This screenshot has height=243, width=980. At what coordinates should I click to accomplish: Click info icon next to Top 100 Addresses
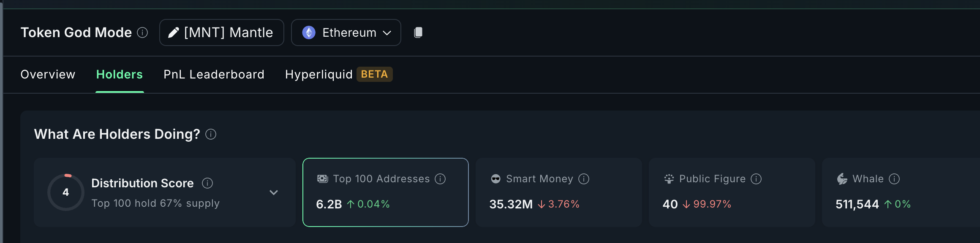440,179
